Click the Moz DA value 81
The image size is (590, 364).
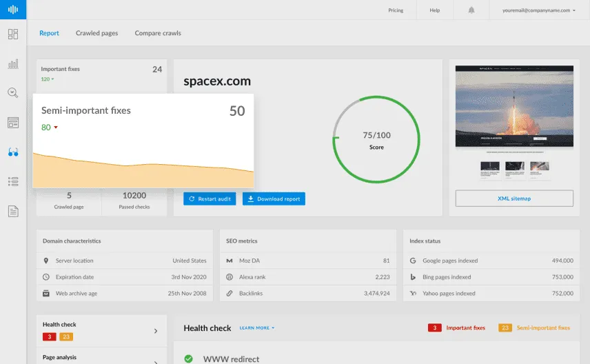click(x=387, y=261)
